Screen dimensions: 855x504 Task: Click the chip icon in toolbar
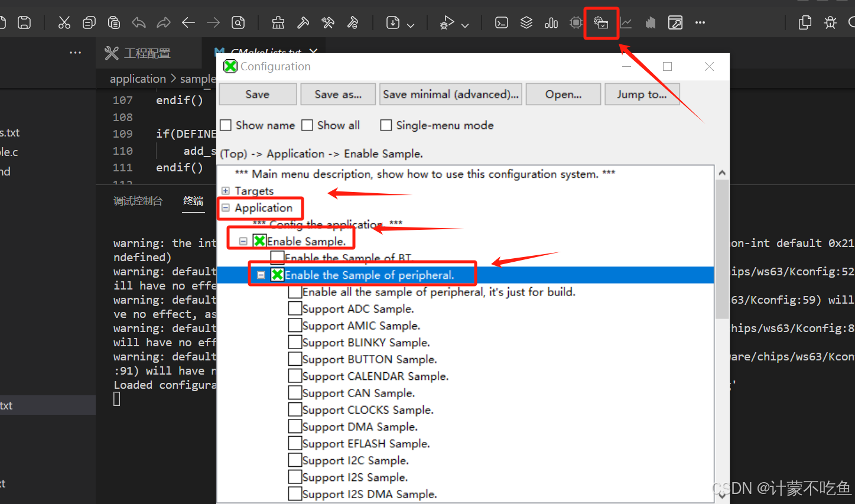(576, 23)
